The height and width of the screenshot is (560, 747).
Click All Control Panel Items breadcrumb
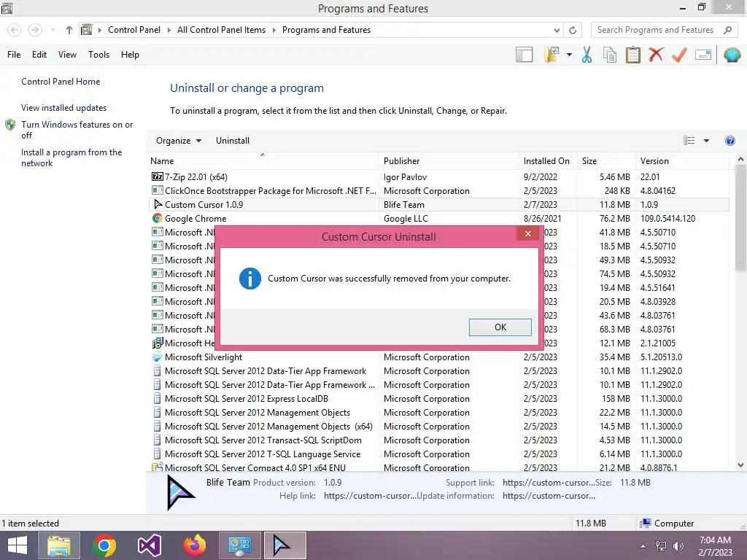[x=221, y=30]
